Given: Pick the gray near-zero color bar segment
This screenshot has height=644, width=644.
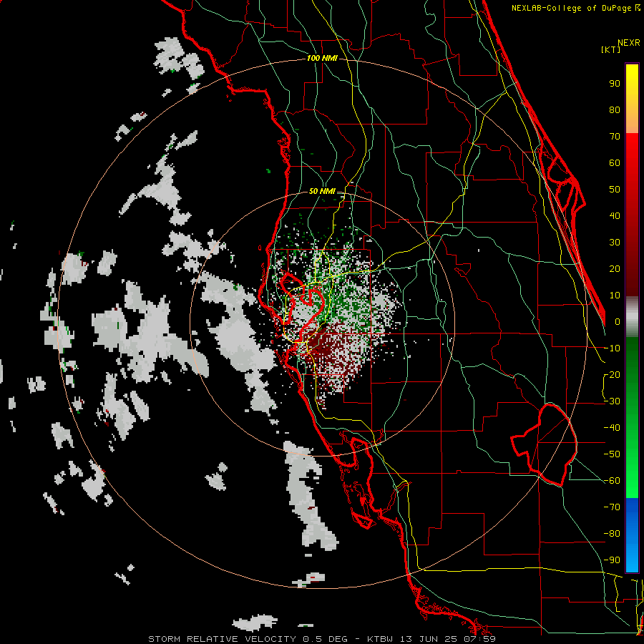Looking at the screenshot, I should 632,317.
